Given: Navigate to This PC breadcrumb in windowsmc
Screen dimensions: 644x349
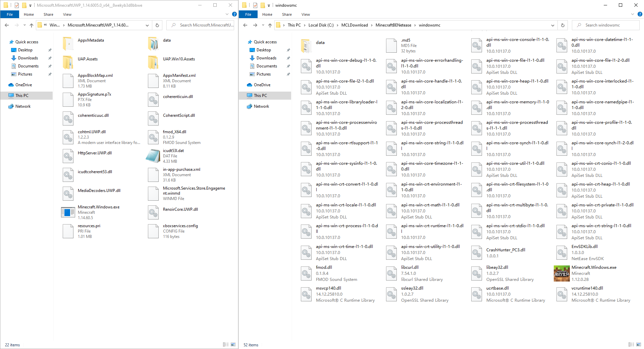Looking at the screenshot, I should [x=294, y=25].
